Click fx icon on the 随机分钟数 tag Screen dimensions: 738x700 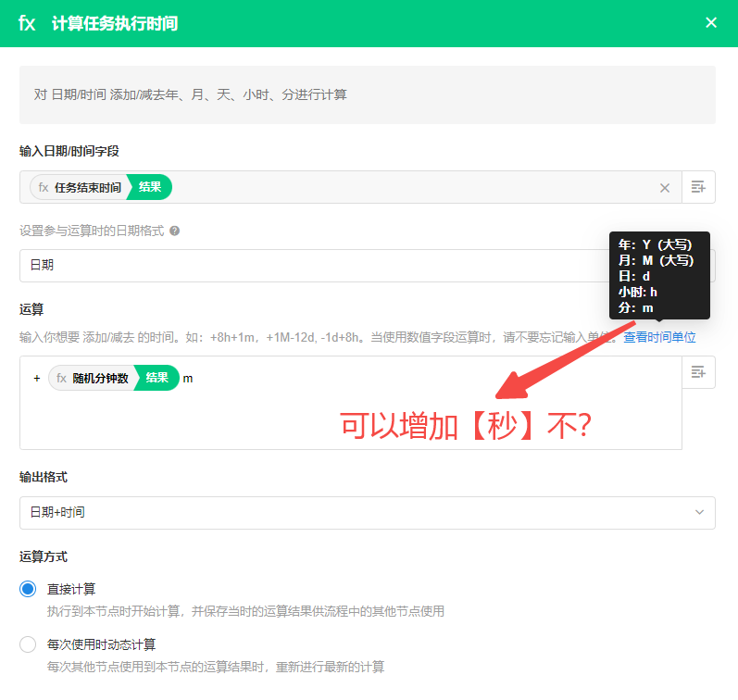tap(62, 378)
